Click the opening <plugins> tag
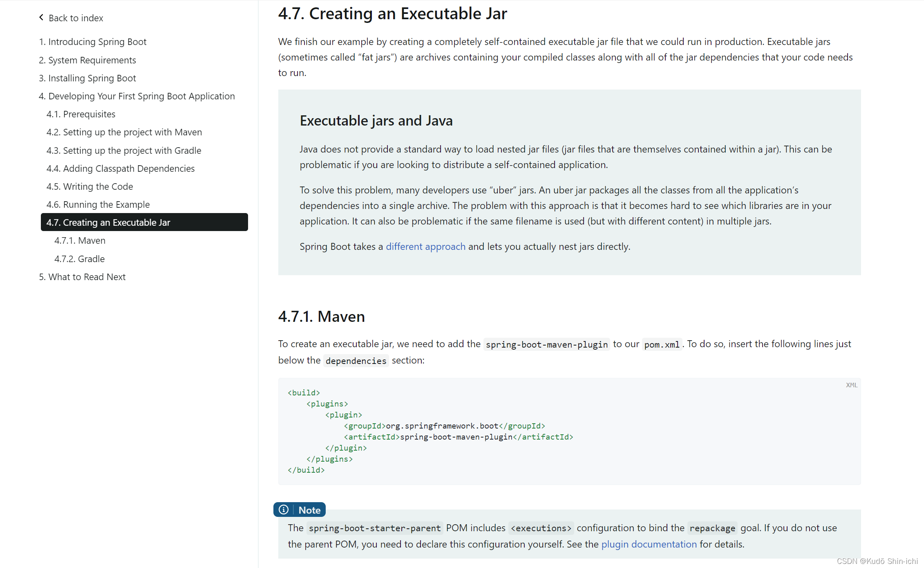924x568 pixels. click(327, 404)
